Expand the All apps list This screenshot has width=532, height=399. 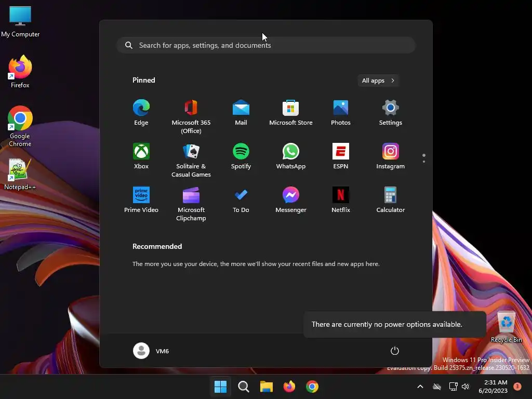coord(378,81)
